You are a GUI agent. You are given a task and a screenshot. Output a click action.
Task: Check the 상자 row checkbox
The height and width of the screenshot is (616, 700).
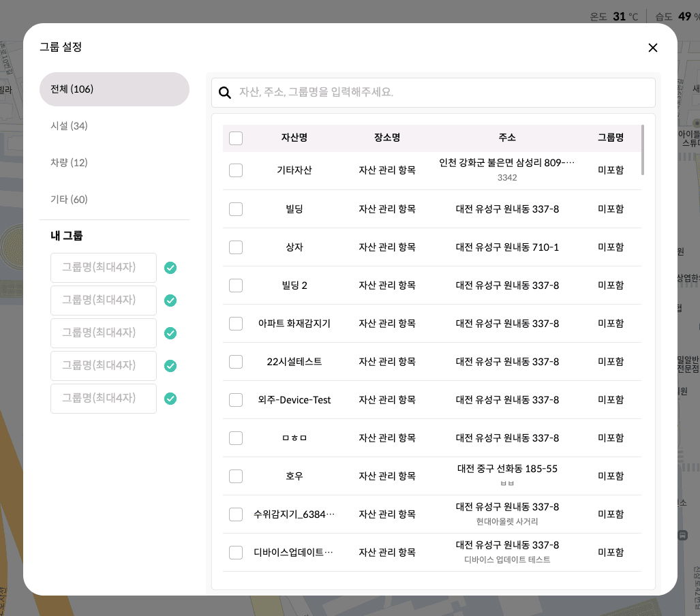(236, 247)
